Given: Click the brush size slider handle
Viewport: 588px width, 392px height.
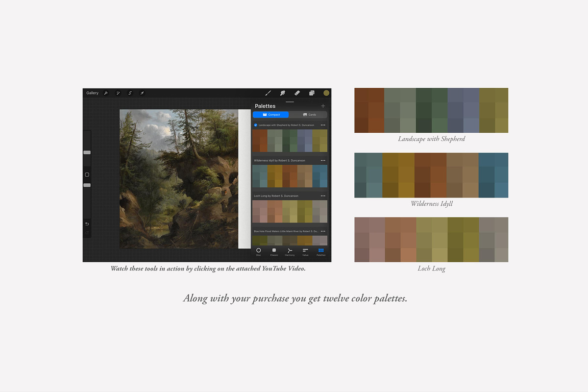Looking at the screenshot, I should 87,152.
